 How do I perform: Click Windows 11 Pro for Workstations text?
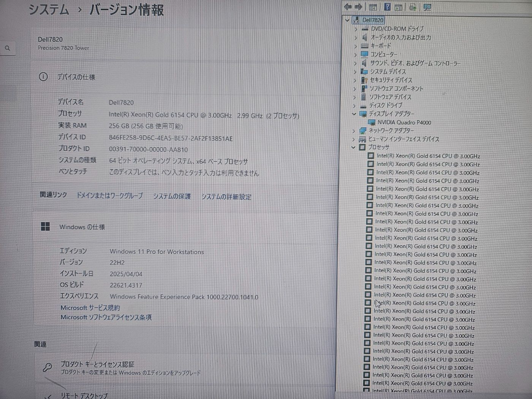157,252
